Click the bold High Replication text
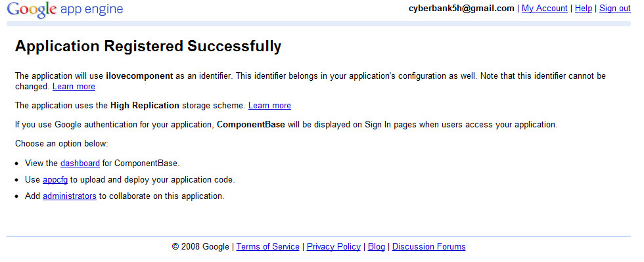Screen dimensions: 644x262 [145, 106]
